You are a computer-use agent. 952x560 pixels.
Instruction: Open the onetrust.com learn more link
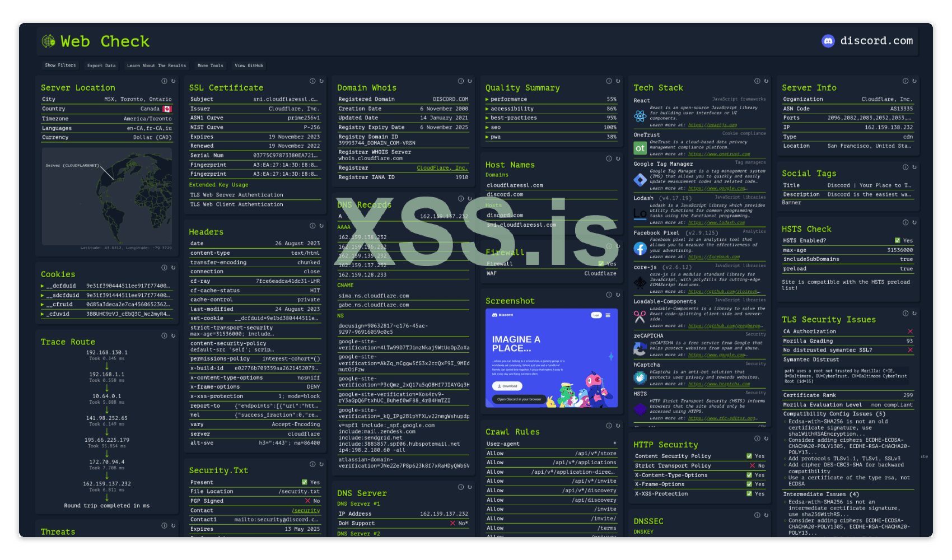point(719,154)
